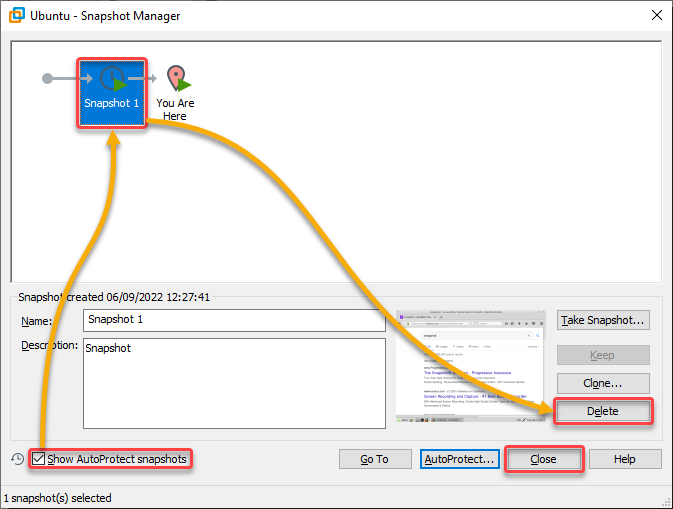Click the AutoProtect clock icon beside the checkbox
Screen dimensions: 673x509
coord(17,459)
